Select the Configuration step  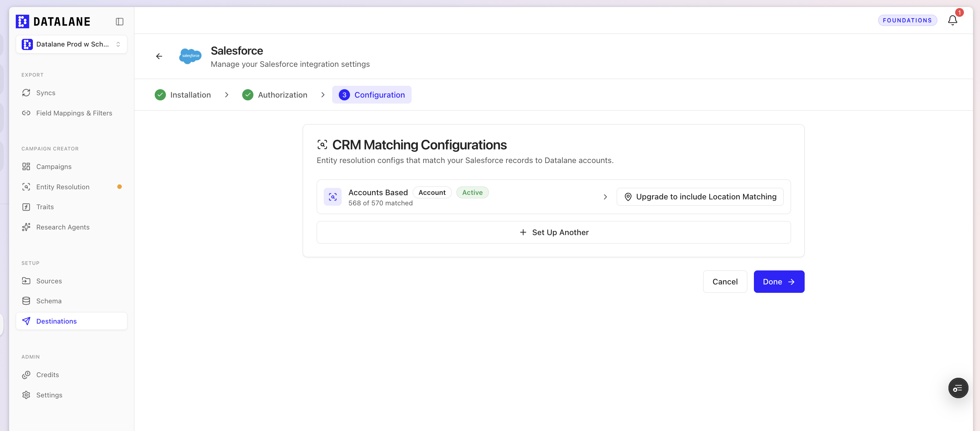click(372, 95)
